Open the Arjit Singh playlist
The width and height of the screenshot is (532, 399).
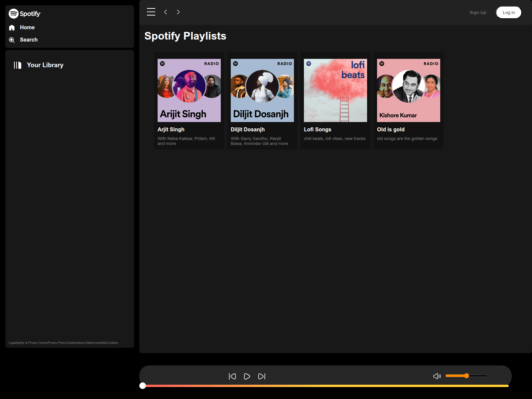click(x=189, y=90)
